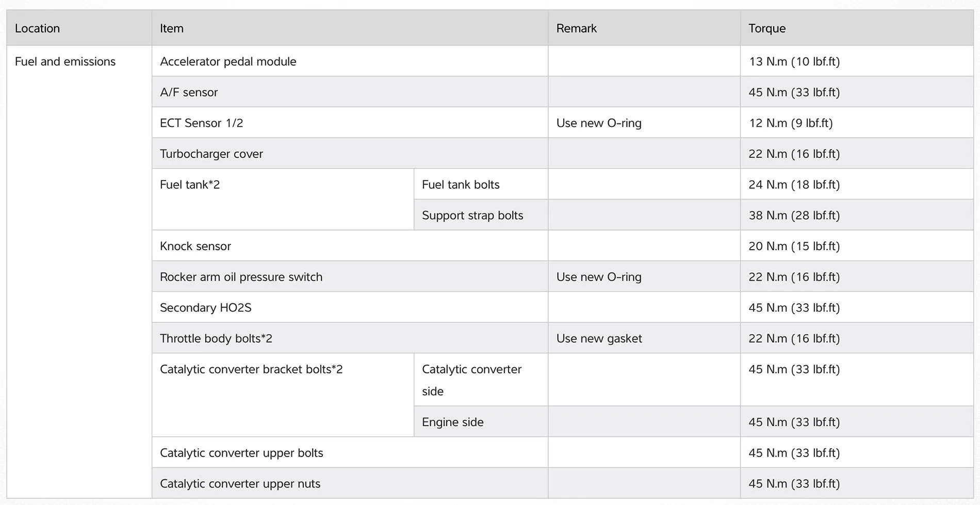
Task: Click the Knock sensor row item
Action: click(x=195, y=246)
